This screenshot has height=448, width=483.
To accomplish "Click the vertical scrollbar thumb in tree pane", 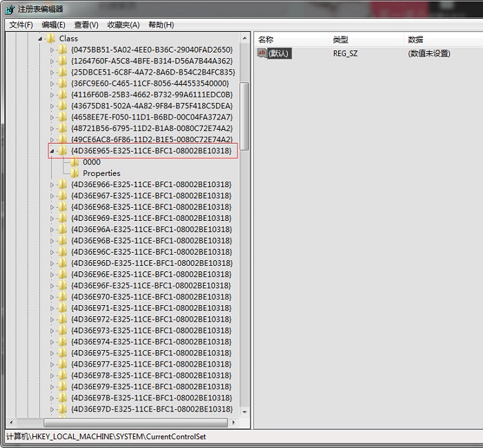I will pyautogui.click(x=244, y=116).
